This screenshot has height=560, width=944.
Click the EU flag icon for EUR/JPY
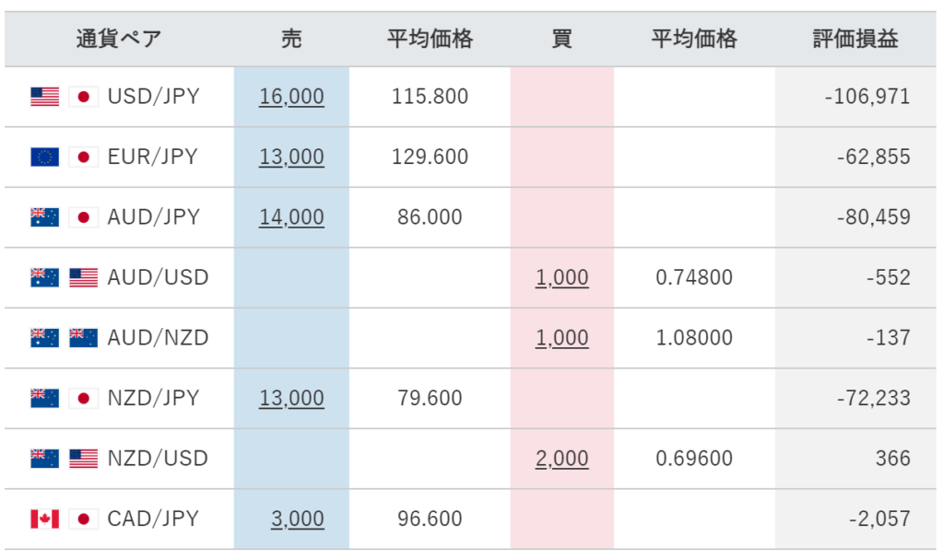tap(44, 157)
